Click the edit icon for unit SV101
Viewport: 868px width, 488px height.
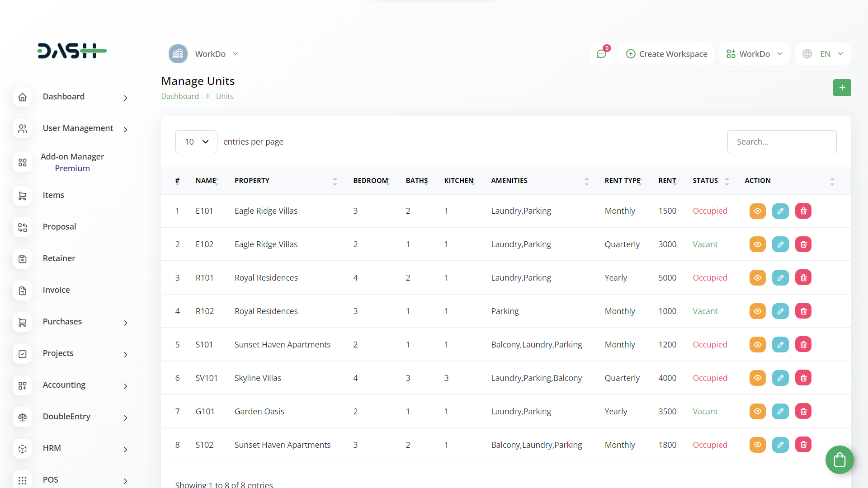point(780,378)
